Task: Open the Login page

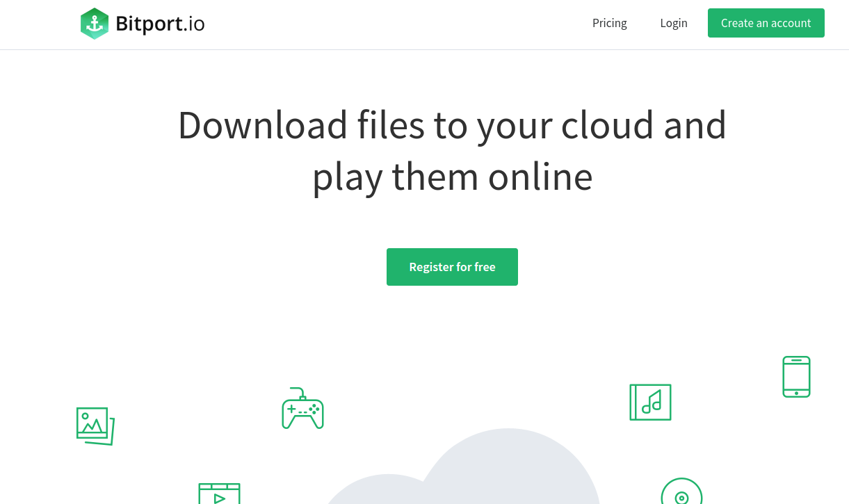Action: [x=673, y=23]
